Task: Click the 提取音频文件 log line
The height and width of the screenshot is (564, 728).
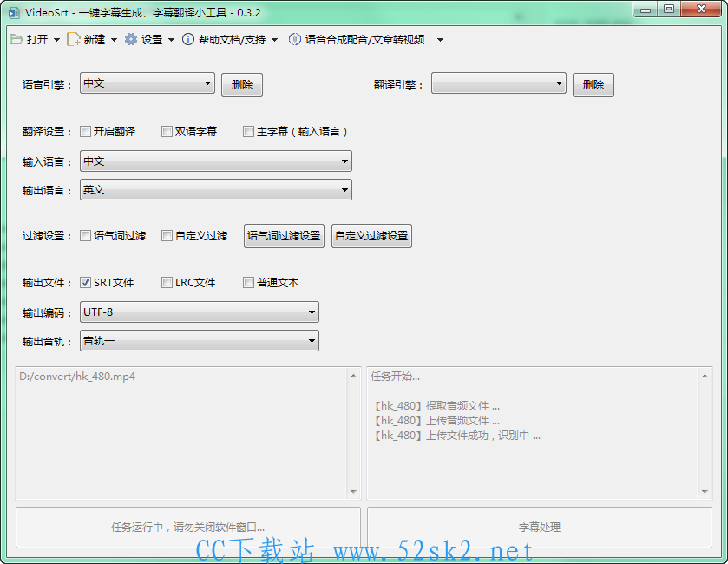Action: (x=437, y=406)
